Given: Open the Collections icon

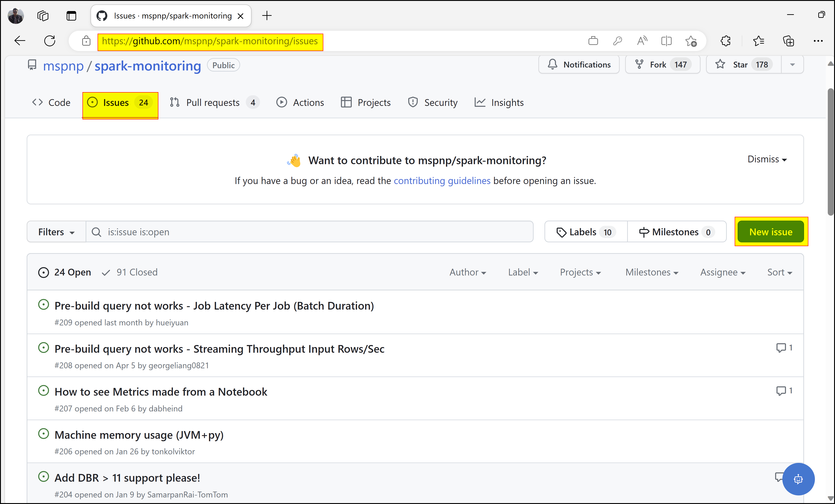Looking at the screenshot, I should pyautogui.click(x=788, y=41).
